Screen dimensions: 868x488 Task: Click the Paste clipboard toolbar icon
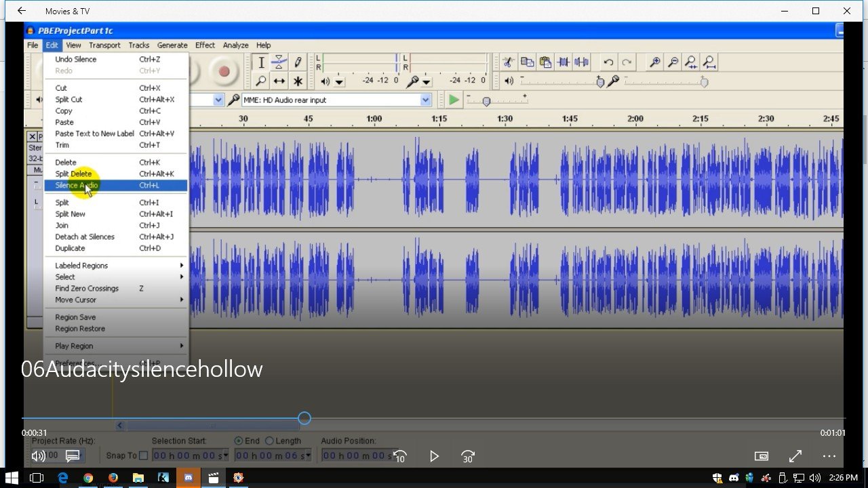pos(545,62)
